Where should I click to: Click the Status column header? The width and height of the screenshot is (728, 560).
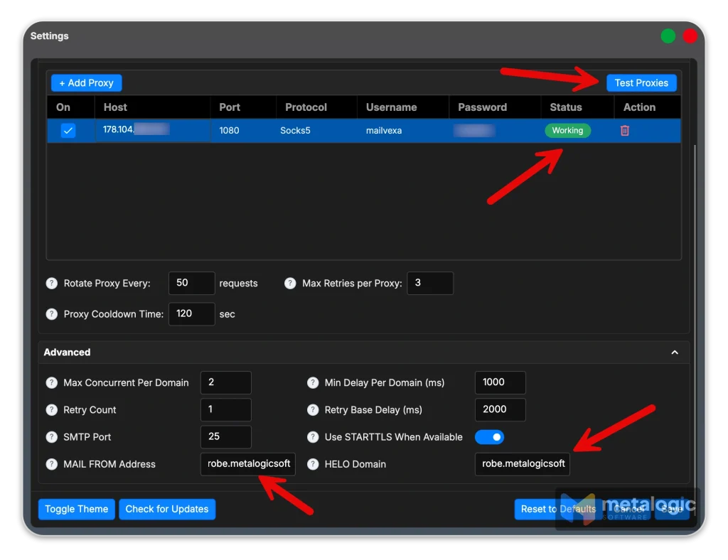(x=577, y=107)
